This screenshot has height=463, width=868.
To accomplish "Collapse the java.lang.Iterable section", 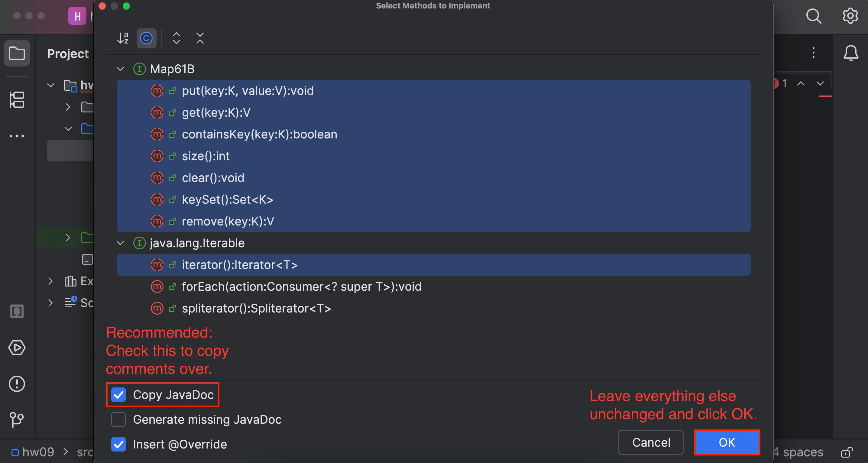I will click(x=120, y=243).
